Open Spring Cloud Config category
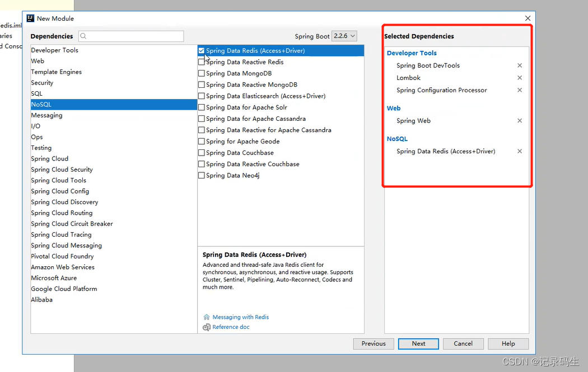The width and height of the screenshot is (588, 372). pyautogui.click(x=114, y=191)
